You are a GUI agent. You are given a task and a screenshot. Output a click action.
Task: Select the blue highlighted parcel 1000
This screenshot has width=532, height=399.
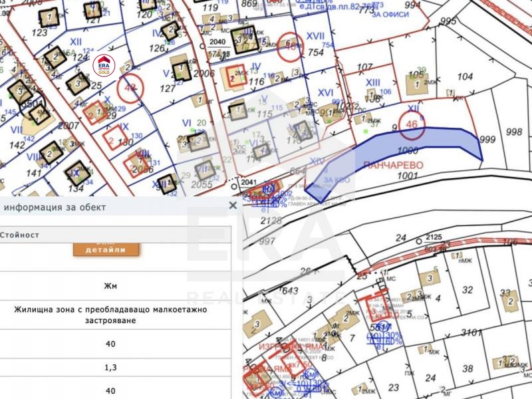click(x=399, y=150)
